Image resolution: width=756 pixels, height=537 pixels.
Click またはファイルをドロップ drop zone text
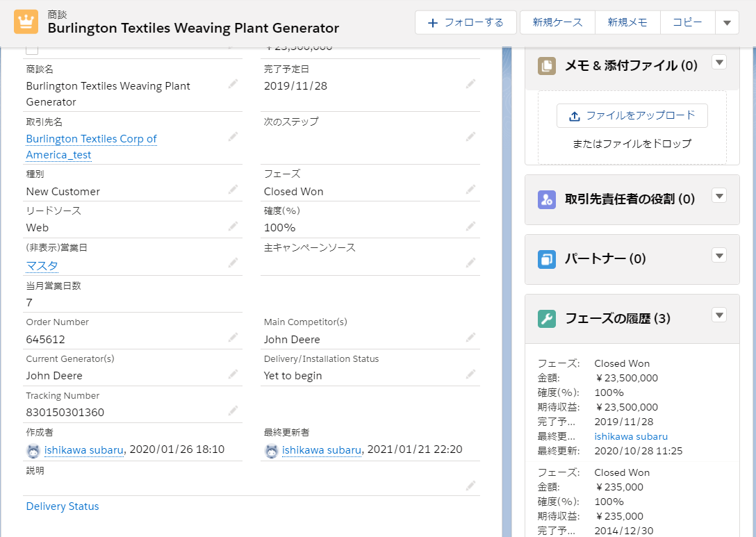[x=632, y=144]
